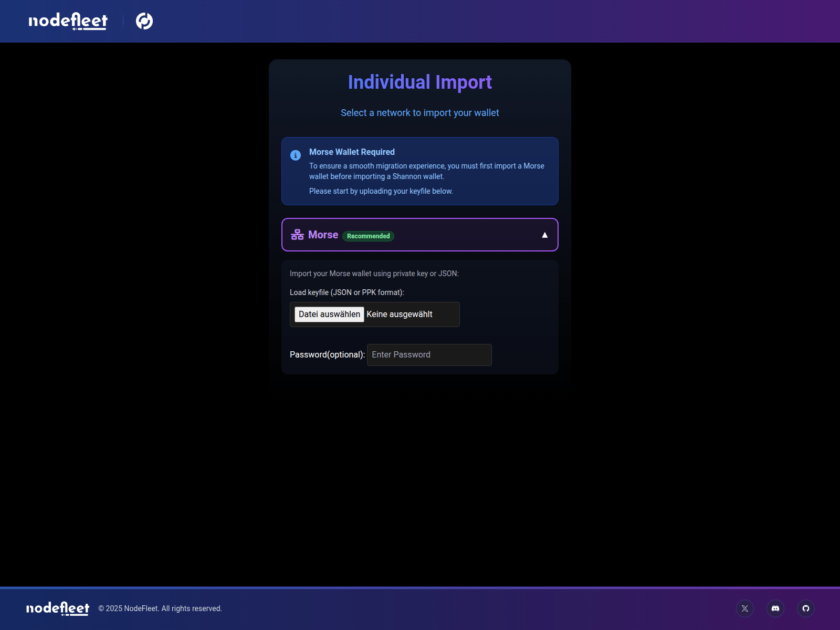Select the Individual Import heading
The image size is (840, 630).
click(419, 82)
